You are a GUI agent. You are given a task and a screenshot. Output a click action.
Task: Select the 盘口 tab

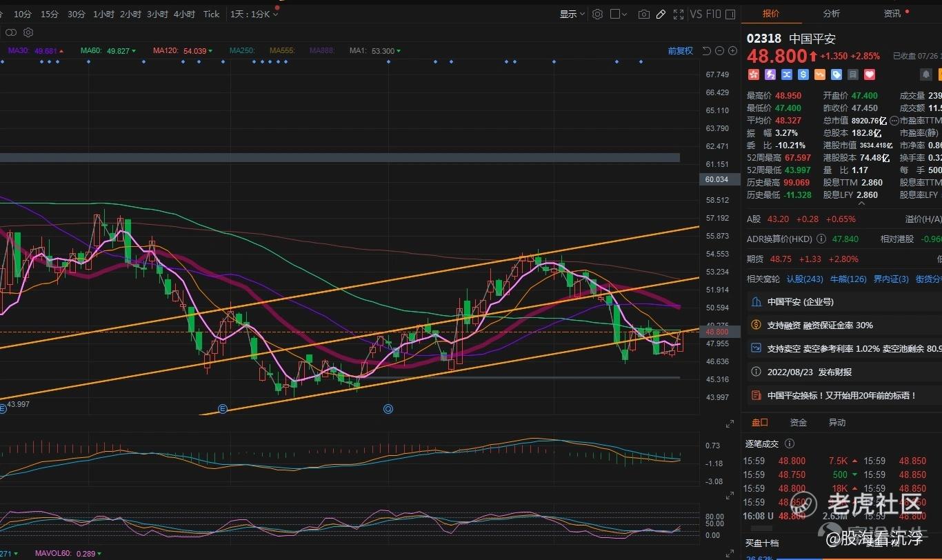coord(759,422)
